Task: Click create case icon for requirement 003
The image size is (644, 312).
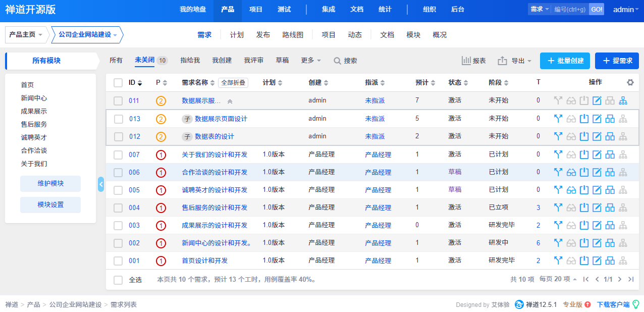Action: 610,225
